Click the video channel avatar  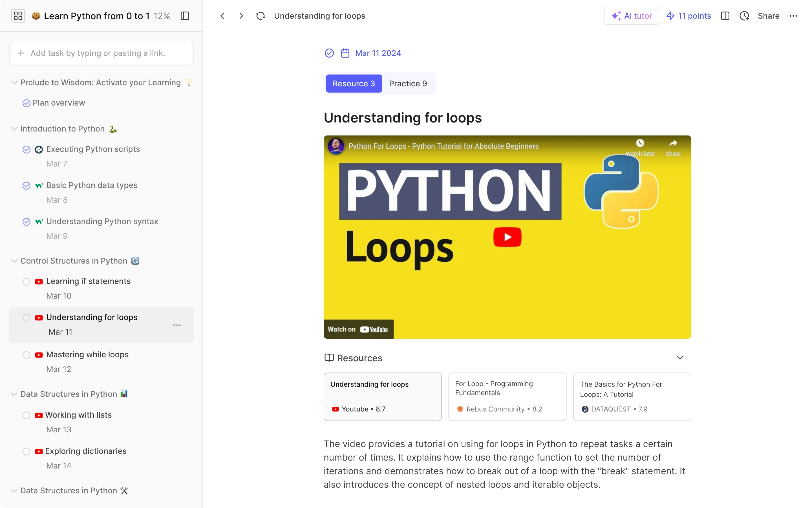(x=336, y=146)
